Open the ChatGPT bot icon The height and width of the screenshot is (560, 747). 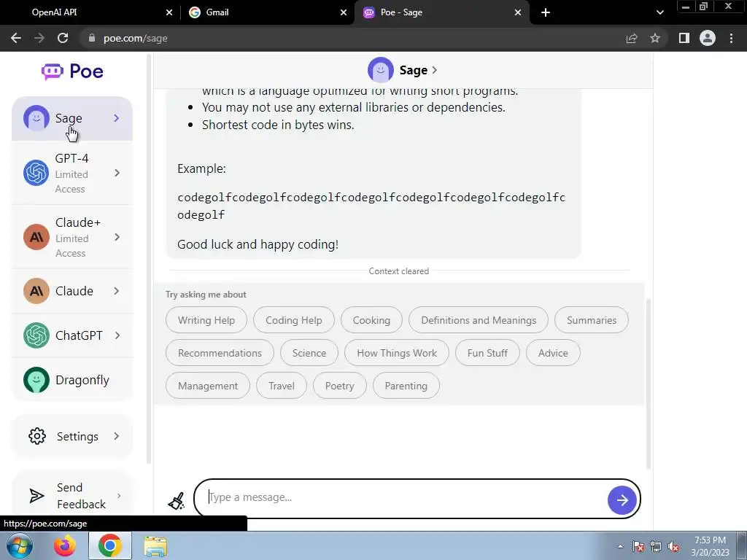(36, 335)
